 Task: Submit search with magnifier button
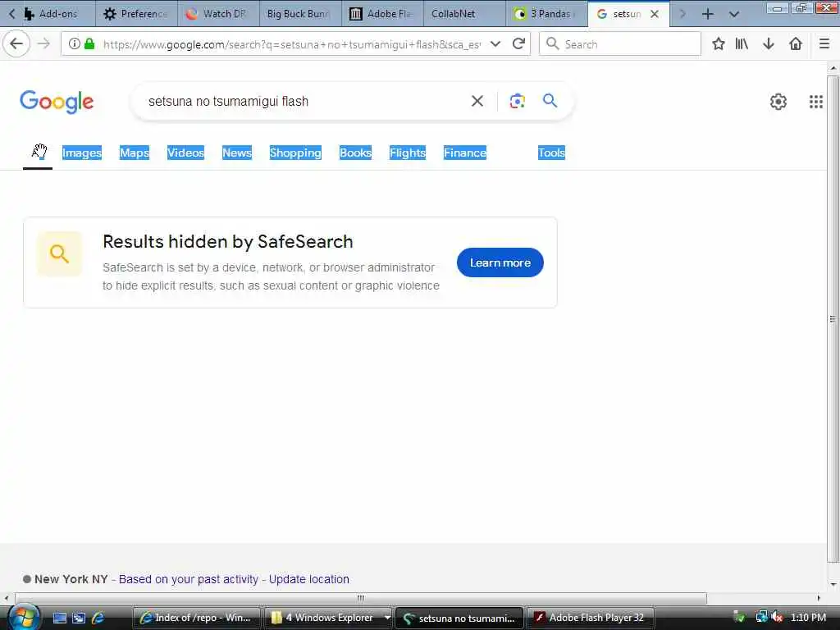pyautogui.click(x=550, y=101)
